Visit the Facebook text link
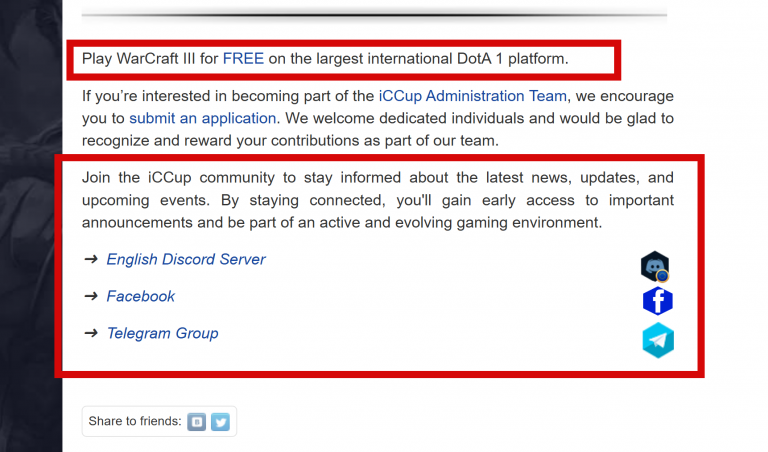The height and width of the screenshot is (452, 768). [x=141, y=296]
